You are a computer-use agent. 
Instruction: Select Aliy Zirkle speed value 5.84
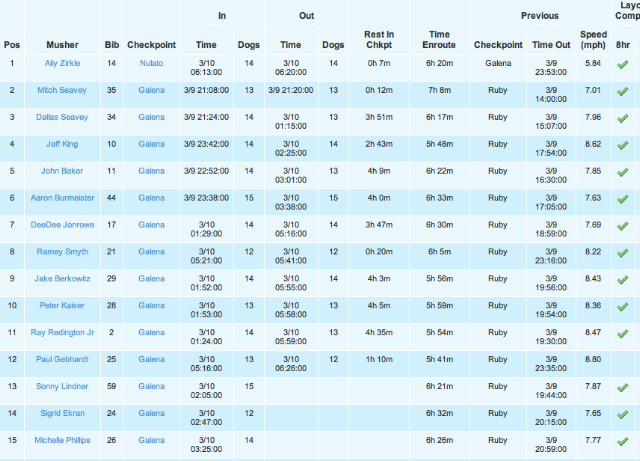[x=593, y=63]
